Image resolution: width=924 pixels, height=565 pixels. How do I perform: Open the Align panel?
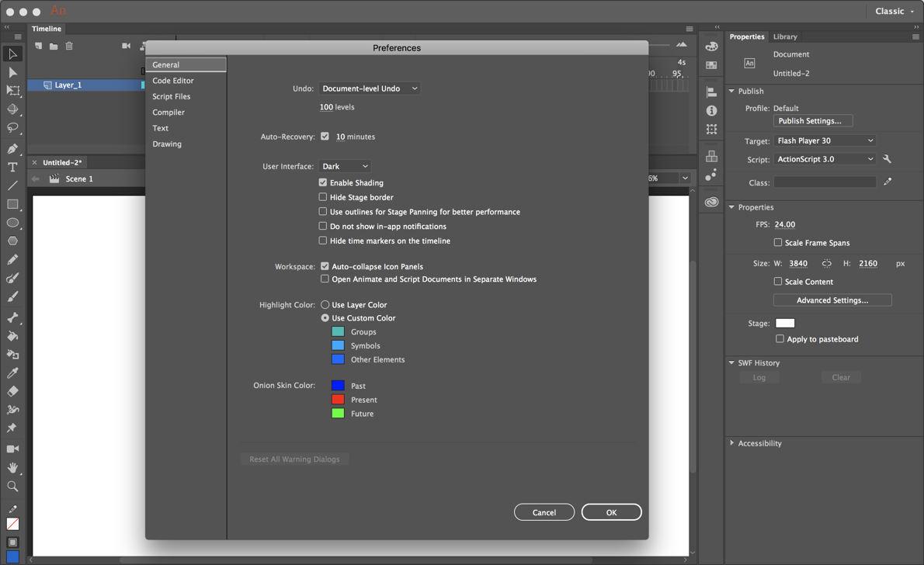711,92
